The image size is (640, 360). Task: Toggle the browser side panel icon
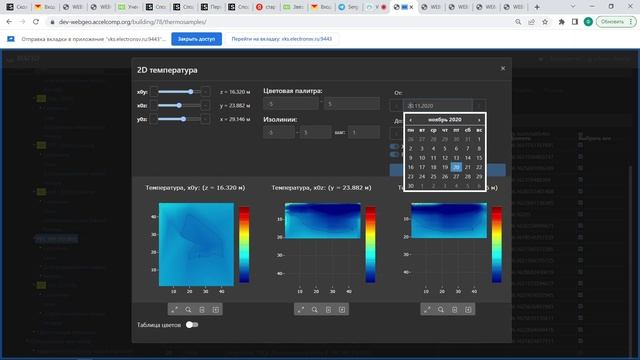click(575, 22)
